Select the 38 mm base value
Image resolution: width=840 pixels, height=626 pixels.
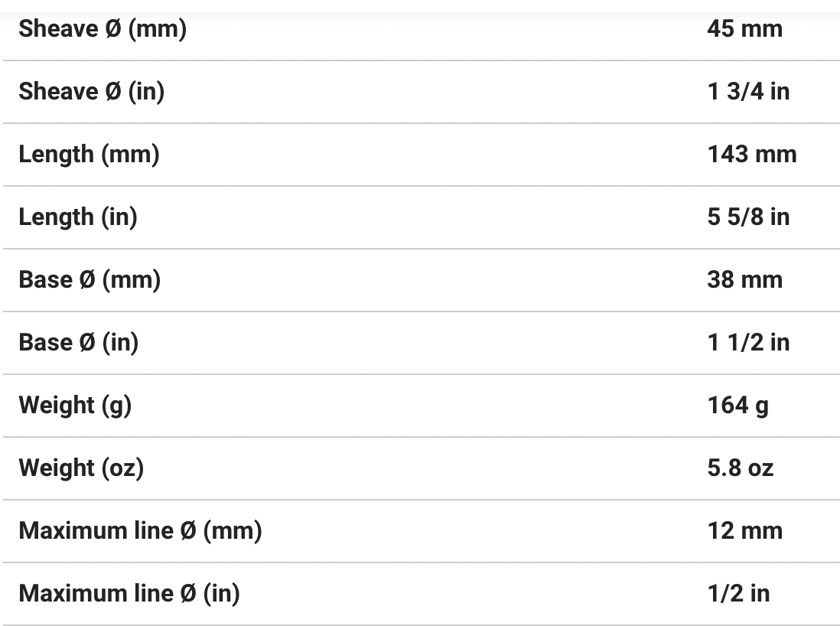[x=744, y=280]
